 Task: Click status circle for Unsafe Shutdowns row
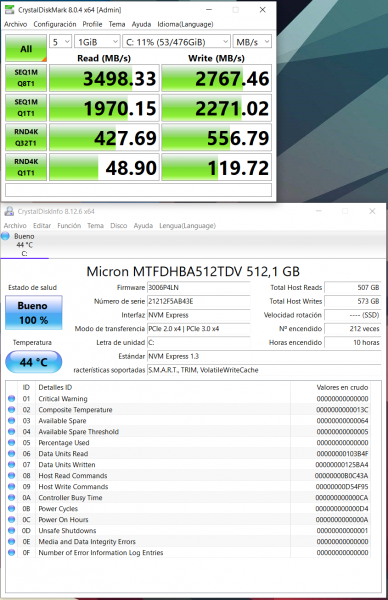coord(11,530)
